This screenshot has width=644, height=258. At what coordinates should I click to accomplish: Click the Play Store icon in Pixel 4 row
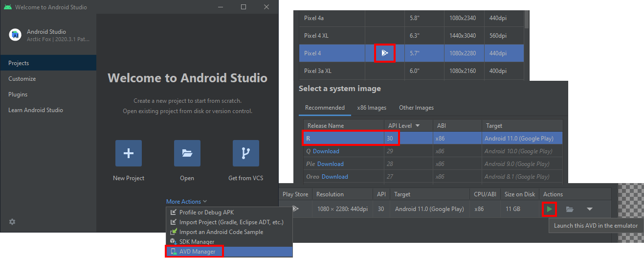(385, 53)
